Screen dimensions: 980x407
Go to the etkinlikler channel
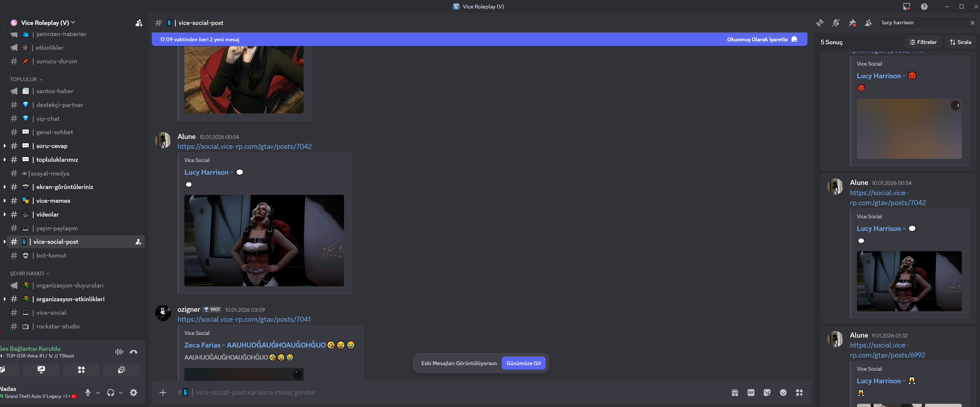76,47
